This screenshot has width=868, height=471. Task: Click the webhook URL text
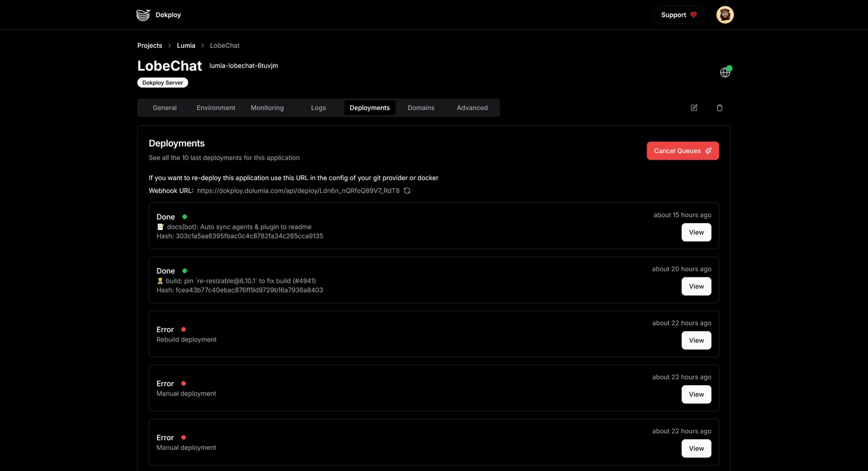tap(298, 191)
